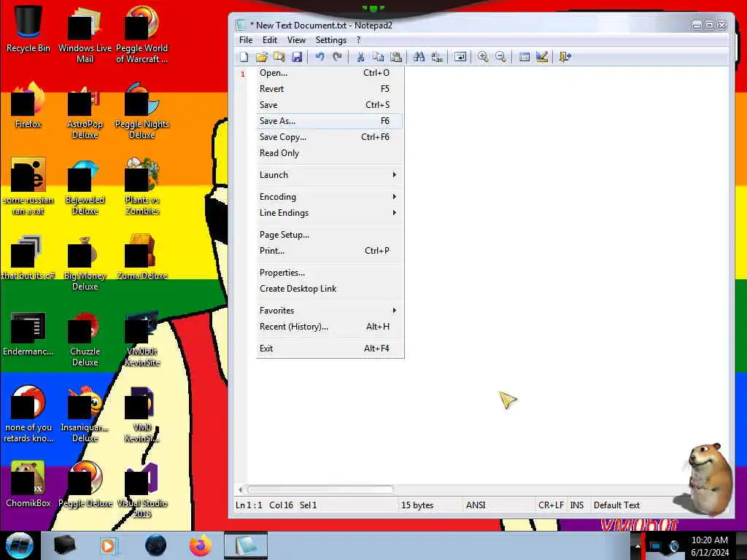Select Visual Studio 2015 desktop icon

click(x=142, y=491)
